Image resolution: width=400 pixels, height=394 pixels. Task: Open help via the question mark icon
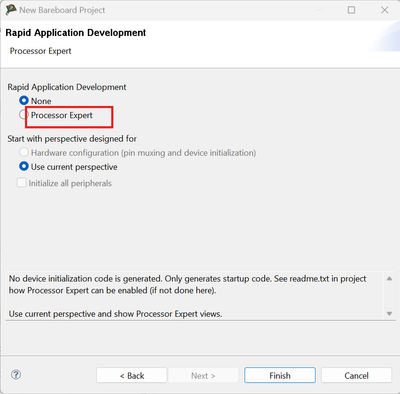(16, 375)
